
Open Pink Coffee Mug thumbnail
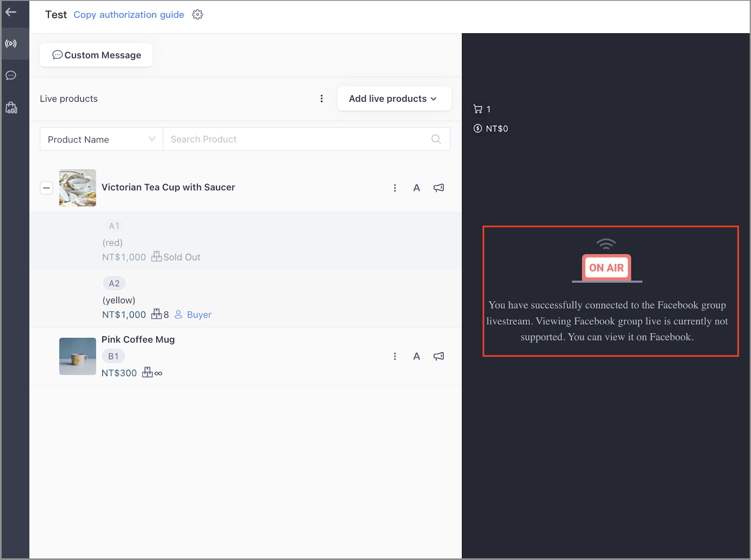(77, 356)
